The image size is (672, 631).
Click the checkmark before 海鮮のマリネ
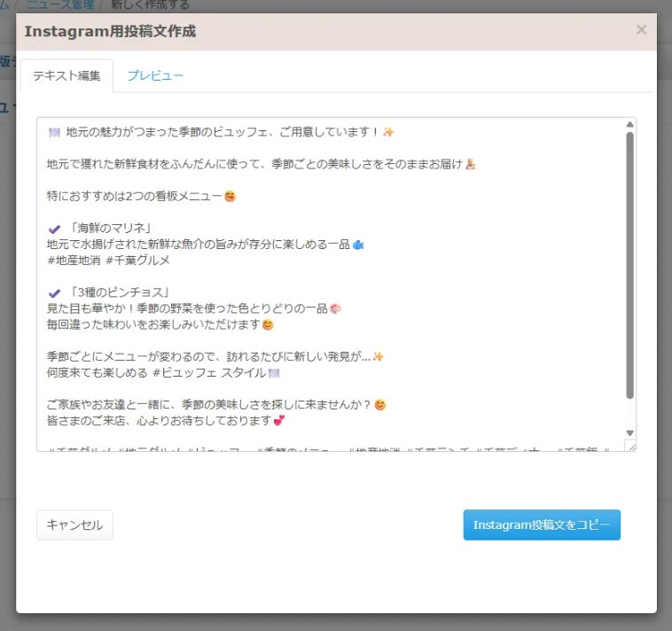(x=54, y=229)
